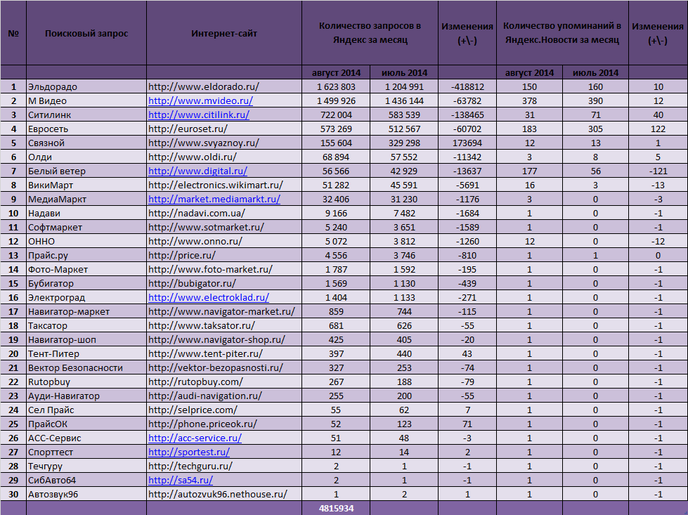Image resolution: width=688 pixels, height=515 pixels.
Task: Select the http://vektor-bezopasnosti.ru/ cell
Action: [x=224, y=368]
